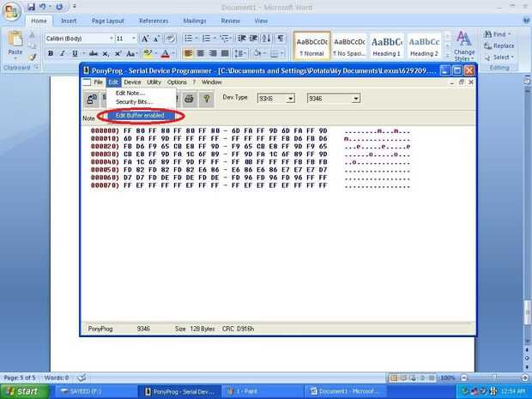
Task: Apply Superscript formatting
Action: pyautogui.click(x=118, y=53)
